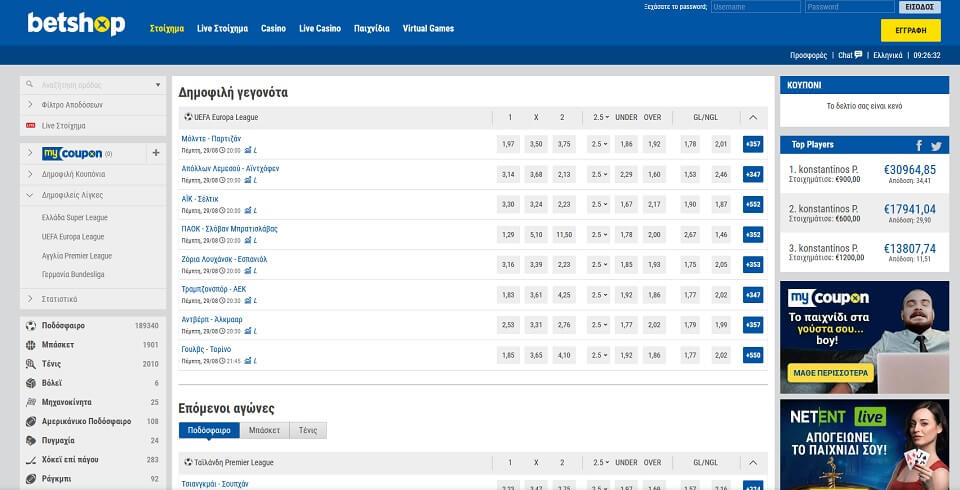The image size is (960, 490).
Task: Open the team search dropdown arrow in sidebar
Action: (157, 85)
